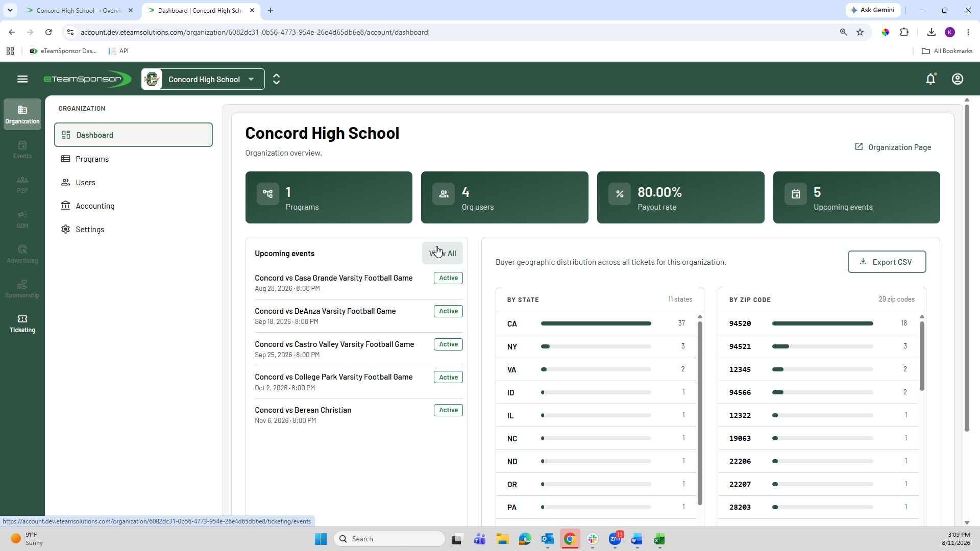Image resolution: width=980 pixels, height=551 pixels.
Task: Open the Dashboard menu item
Action: point(133,135)
